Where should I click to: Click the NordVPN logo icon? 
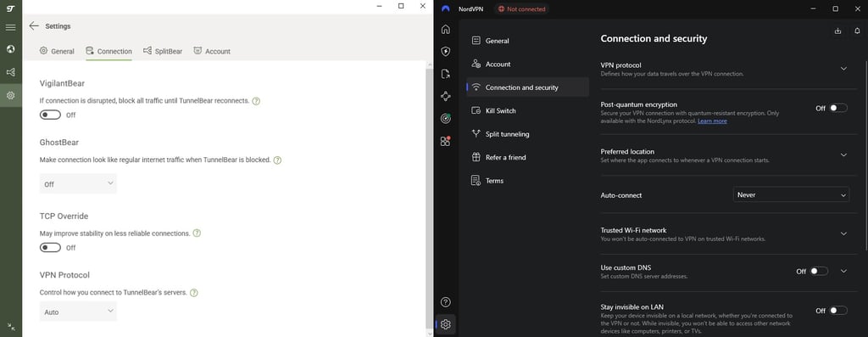[445, 8]
